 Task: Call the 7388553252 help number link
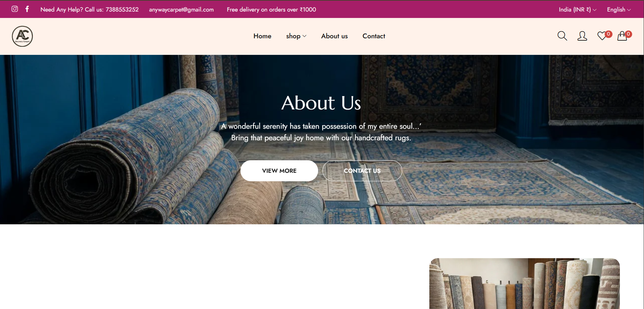[122, 9]
